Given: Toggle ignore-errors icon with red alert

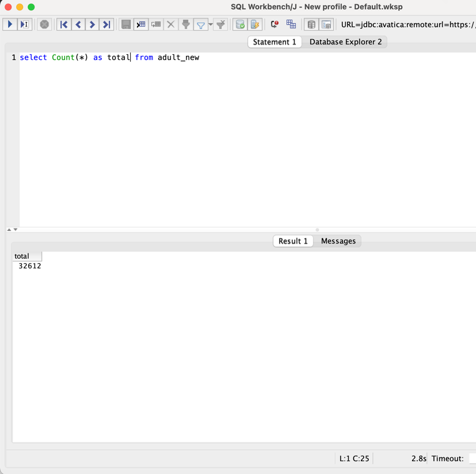Looking at the screenshot, I should [x=275, y=24].
